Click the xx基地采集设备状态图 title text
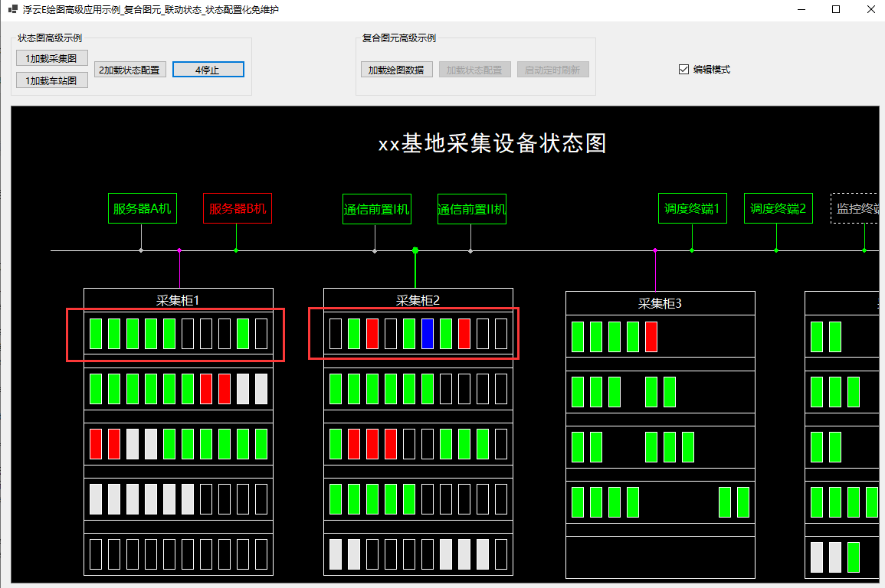The height and width of the screenshot is (588, 885). tap(492, 143)
